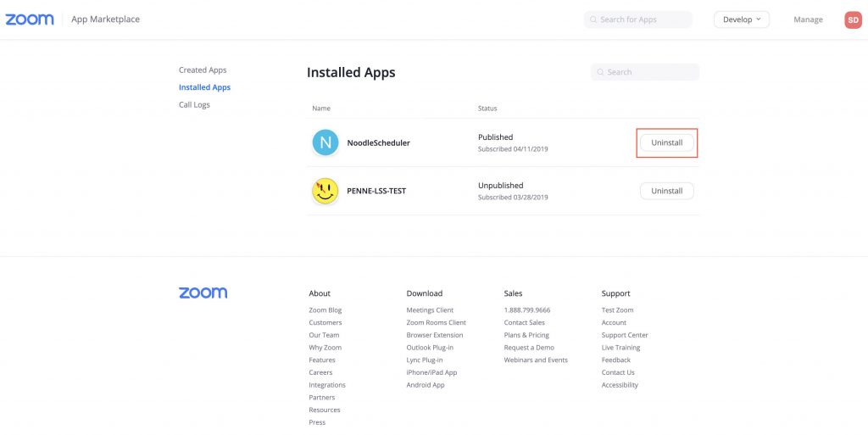868x435 pixels.
Task: Click the PENNE-LSS-TEST smiley icon
Action: pos(325,191)
